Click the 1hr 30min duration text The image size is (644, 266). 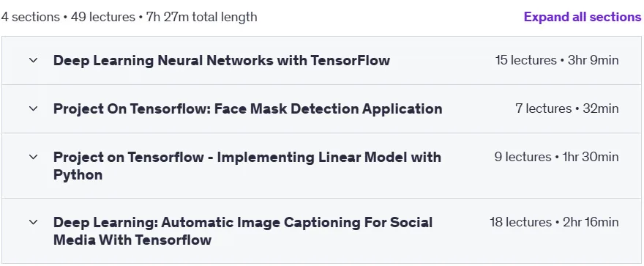tap(590, 157)
